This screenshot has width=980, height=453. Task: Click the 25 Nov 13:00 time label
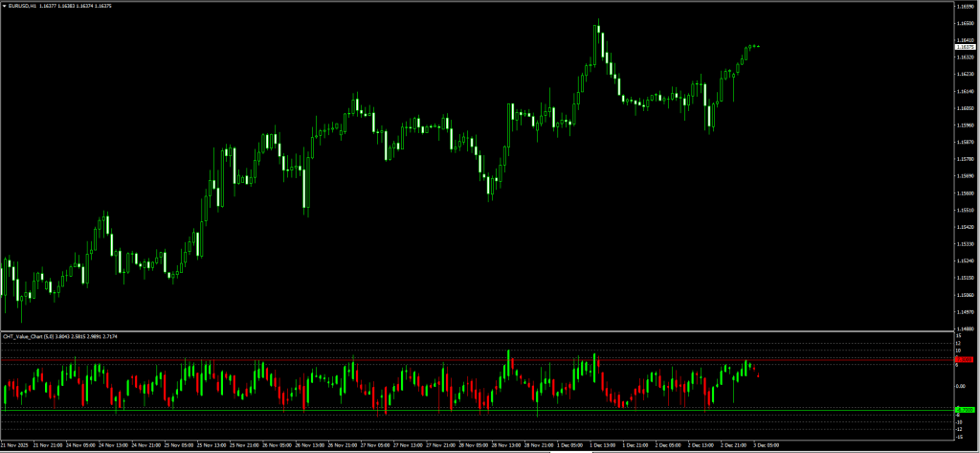[x=212, y=445]
